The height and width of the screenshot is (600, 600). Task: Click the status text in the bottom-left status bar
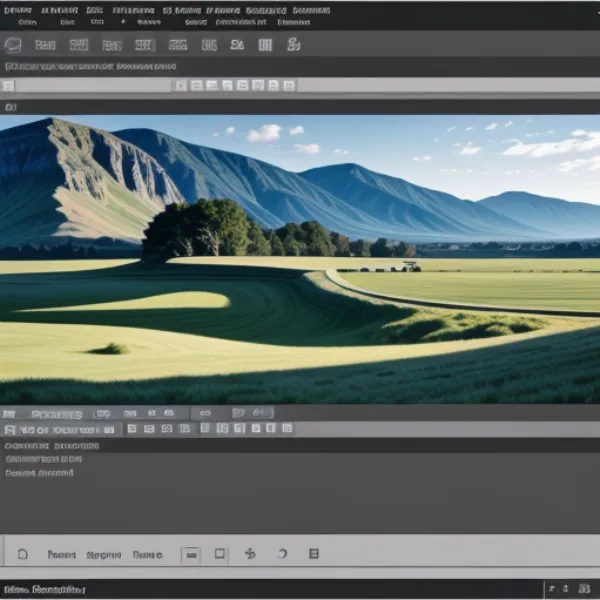(x=44, y=590)
